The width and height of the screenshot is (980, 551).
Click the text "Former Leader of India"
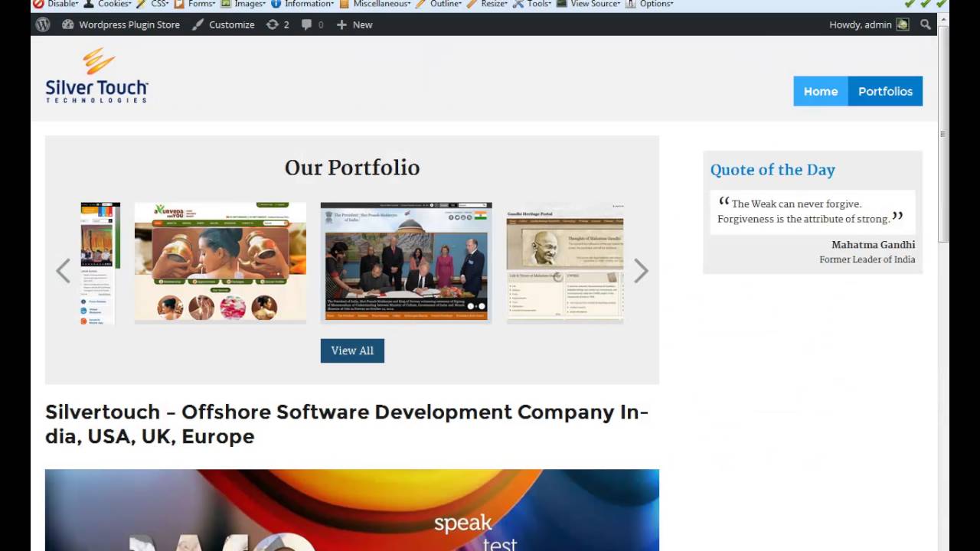[x=867, y=259]
